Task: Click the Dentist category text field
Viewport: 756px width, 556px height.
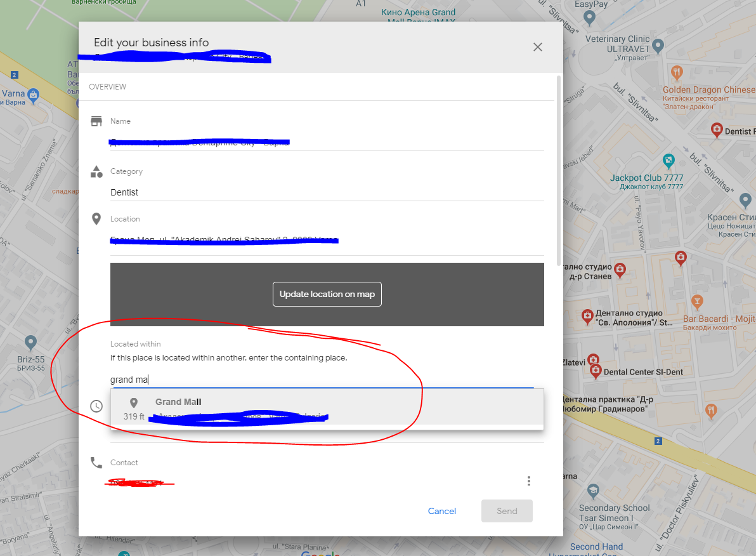Action: coord(254,192)
